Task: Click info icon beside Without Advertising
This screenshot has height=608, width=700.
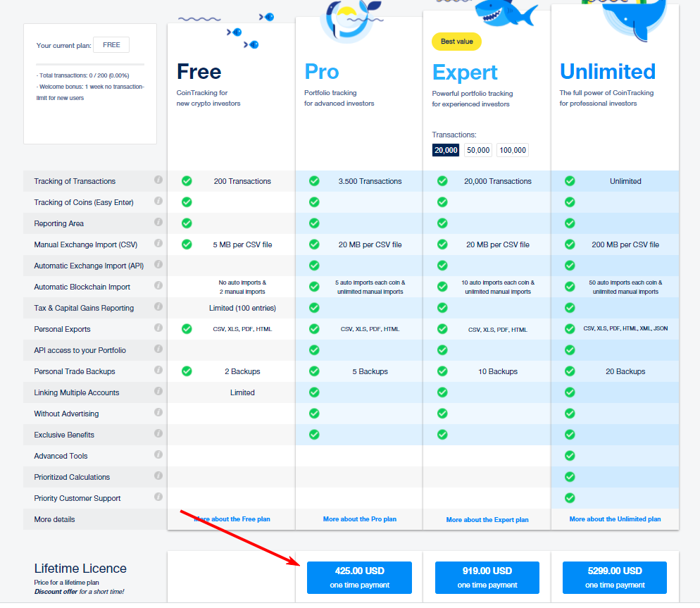Action: [x=158, y=412]
